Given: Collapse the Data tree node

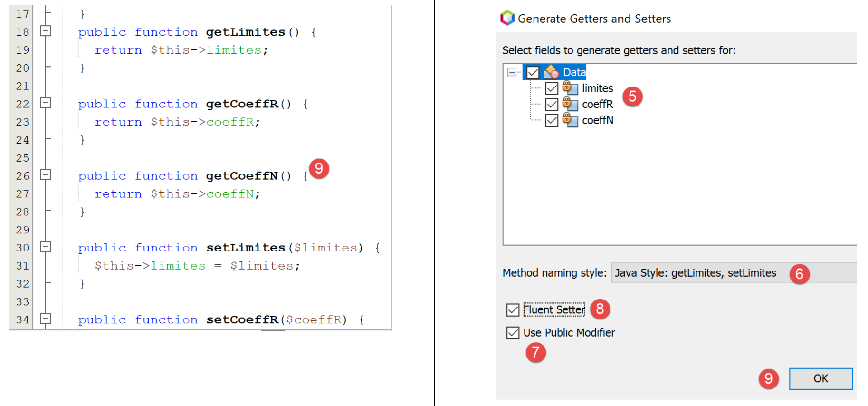Looking at the screenshot, I should 512,73.
